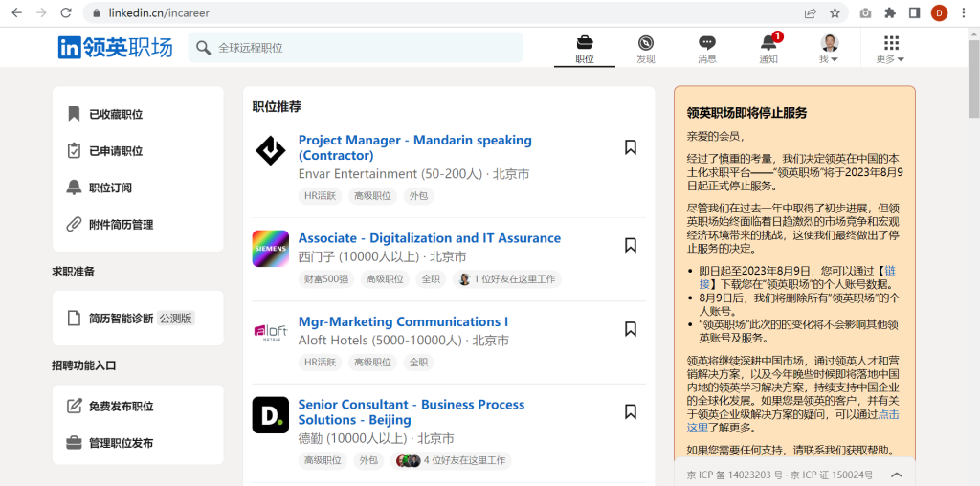
Task: Click the site lock icon in address bar
Action: pyautogui.click(x=96, y=12)
